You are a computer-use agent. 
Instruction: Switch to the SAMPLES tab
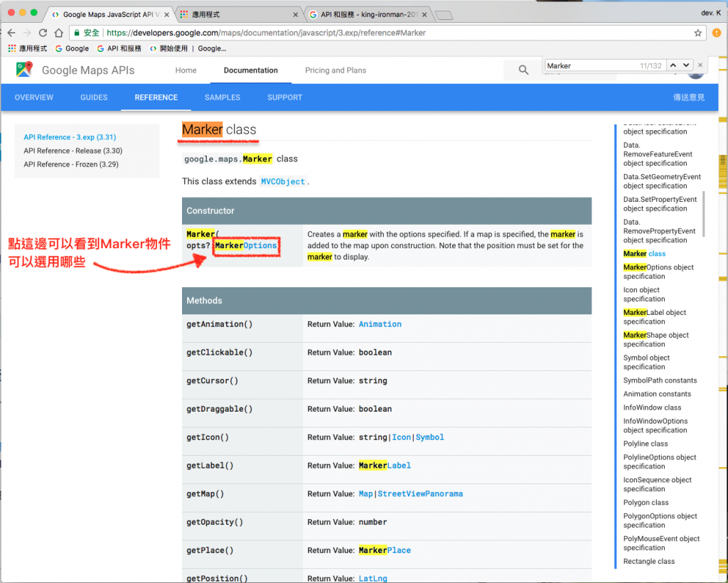pyautogui.click(x=223, y=97)
